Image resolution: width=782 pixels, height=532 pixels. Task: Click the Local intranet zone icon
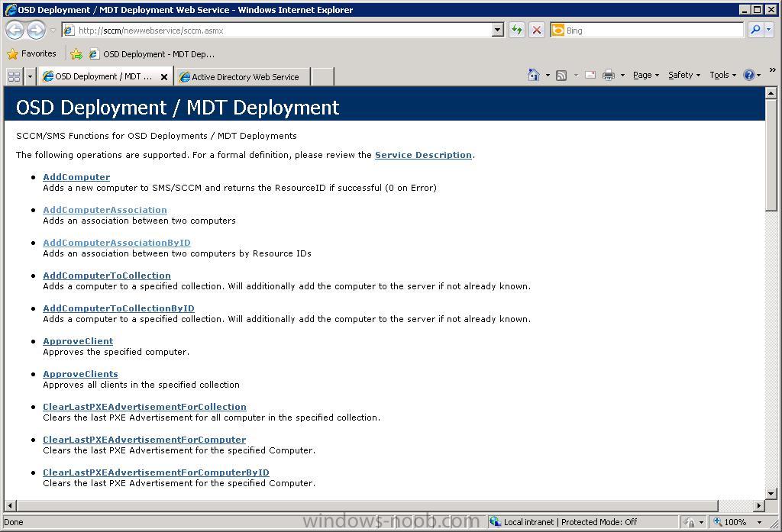click(x=495, y=521)
